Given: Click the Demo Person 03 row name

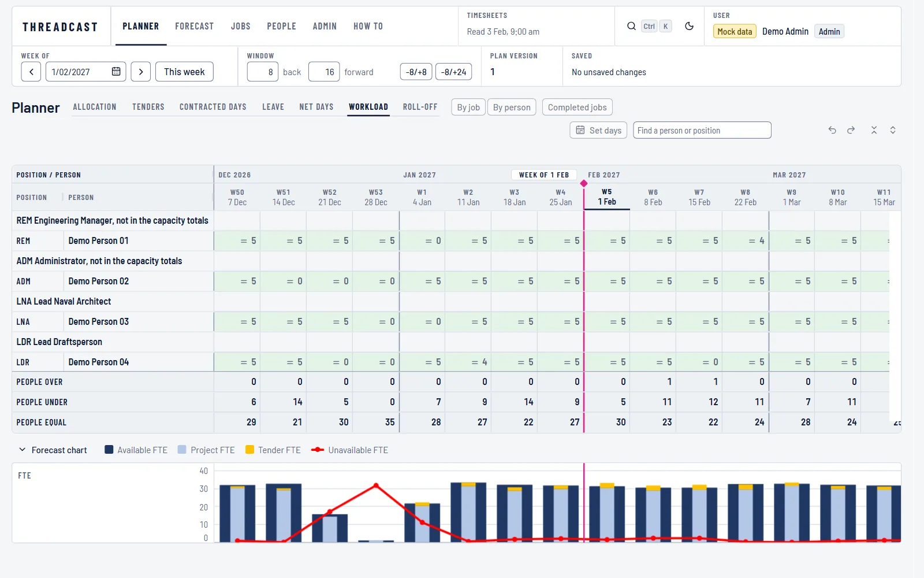Looking at the screenshot, I should [x=99, y=321].
